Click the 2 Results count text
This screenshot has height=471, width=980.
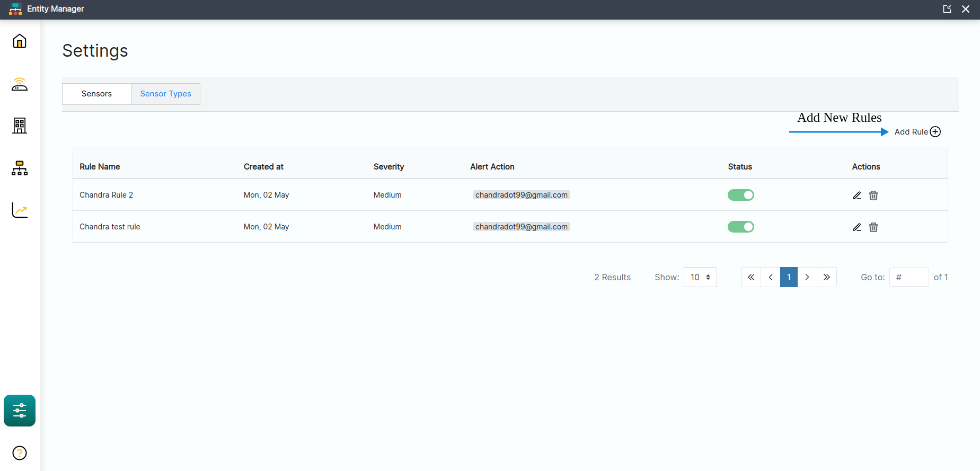[612, 277]
